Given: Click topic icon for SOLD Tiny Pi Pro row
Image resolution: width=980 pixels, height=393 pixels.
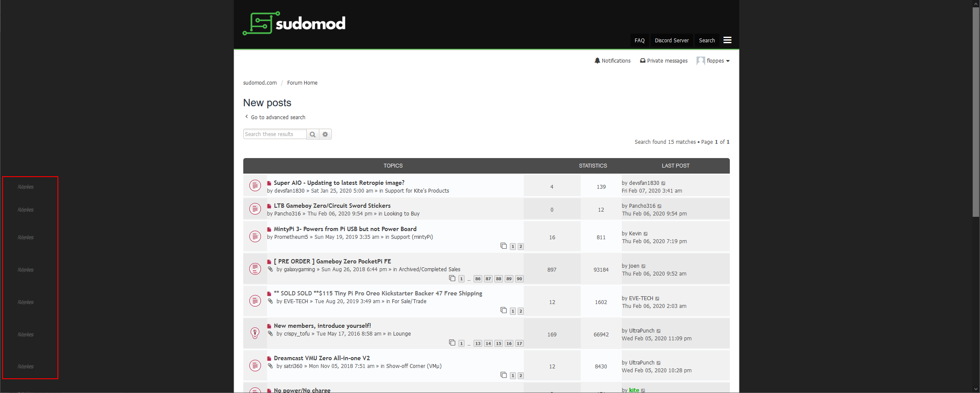Looking at the screenshot, I should point(255,301).
